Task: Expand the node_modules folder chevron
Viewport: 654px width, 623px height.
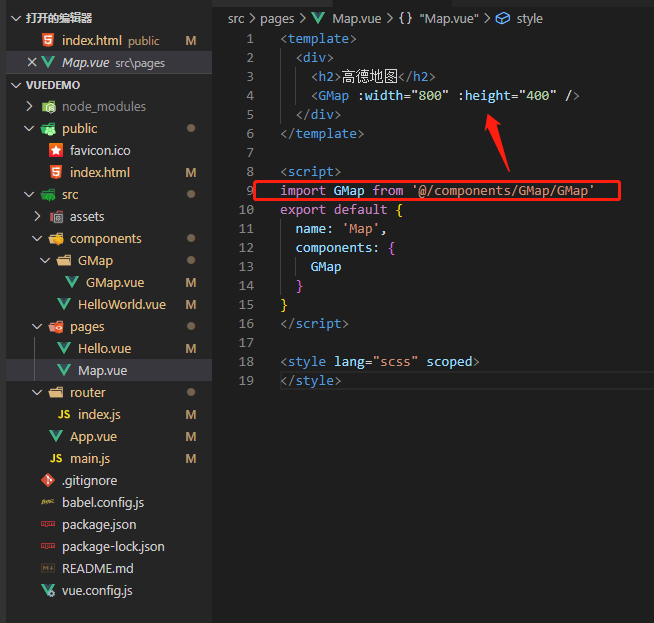Action: 29,107
